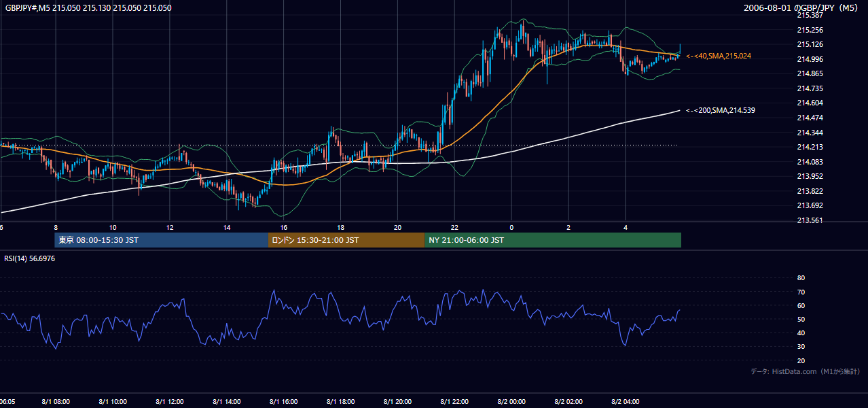868x408 pixels.
Task: Click price axis value 215.256
Action: pos(810,30)
